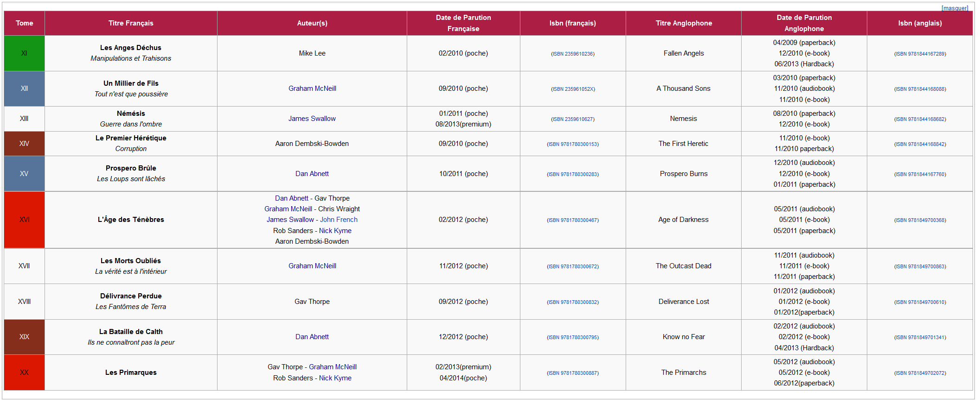Open Dan Abnett link in Prospero Brûle row

[x=312, y=174]
